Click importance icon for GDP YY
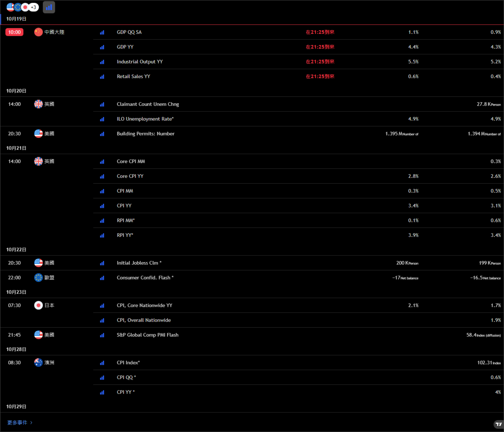 [102, 47]
